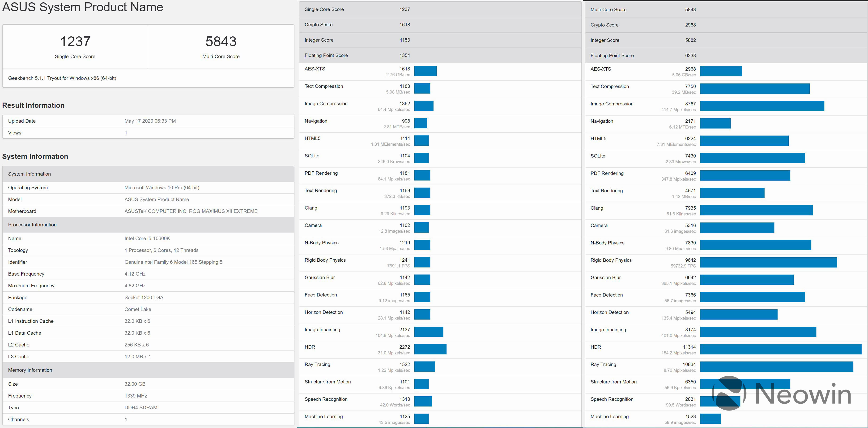This screenshot has height=428, width=868.
Task: Click multi-core Navigation score 2171
Action: pos(690,121)
